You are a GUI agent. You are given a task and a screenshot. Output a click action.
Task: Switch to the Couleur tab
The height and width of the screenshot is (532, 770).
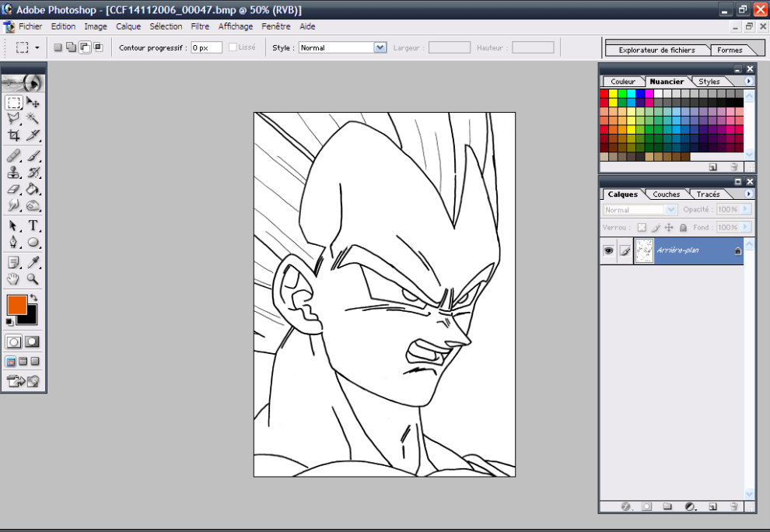(x=623, y=82)
